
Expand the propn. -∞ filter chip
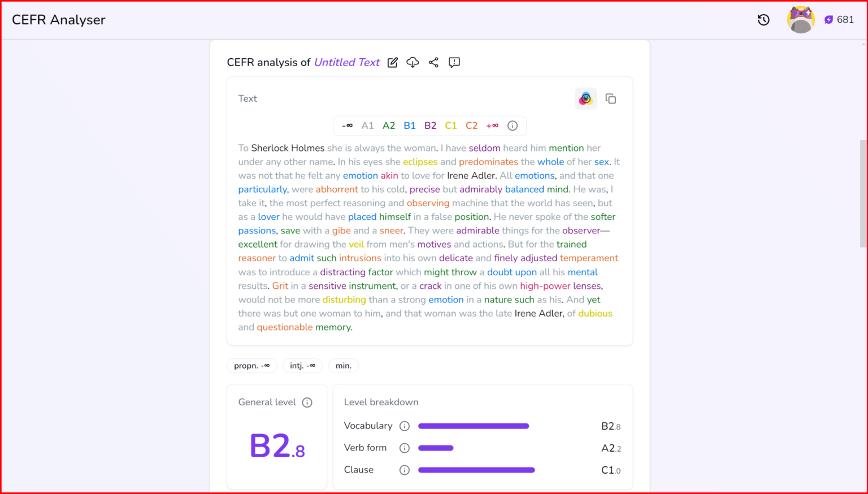[251, 366]
